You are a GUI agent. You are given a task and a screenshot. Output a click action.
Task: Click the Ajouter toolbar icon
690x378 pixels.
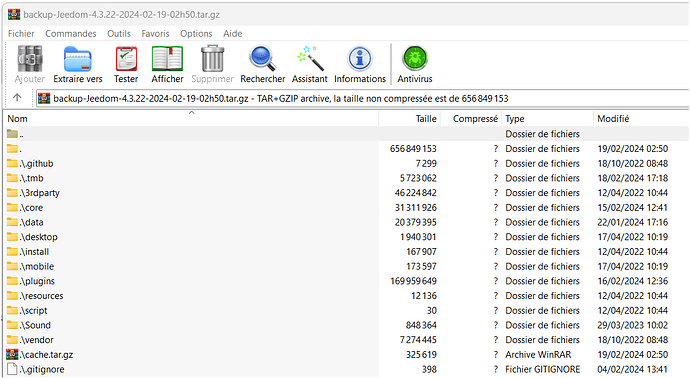pos(29,59)
